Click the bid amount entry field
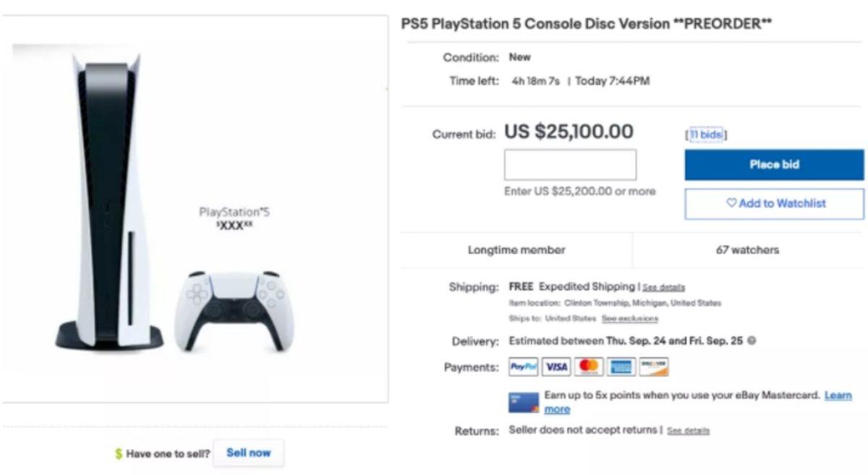Viewport: 868px width, 475px height. (x=570, y=164)
